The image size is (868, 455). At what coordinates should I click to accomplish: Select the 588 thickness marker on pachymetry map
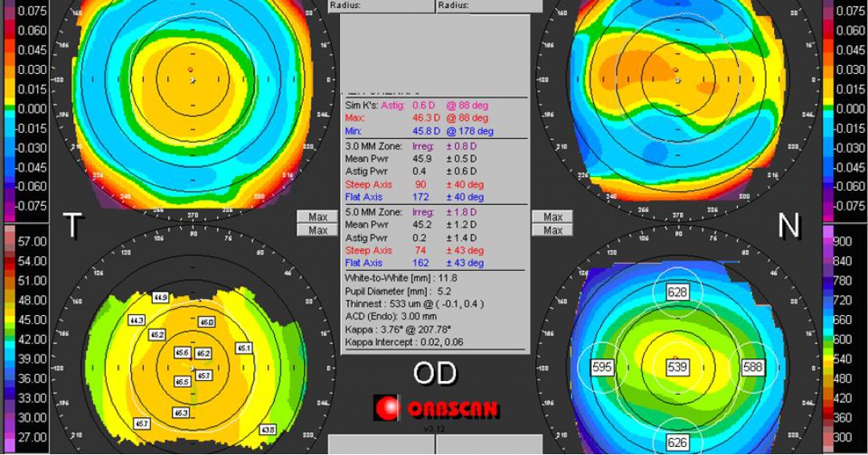pyautogui.click(x=752, y=367)
